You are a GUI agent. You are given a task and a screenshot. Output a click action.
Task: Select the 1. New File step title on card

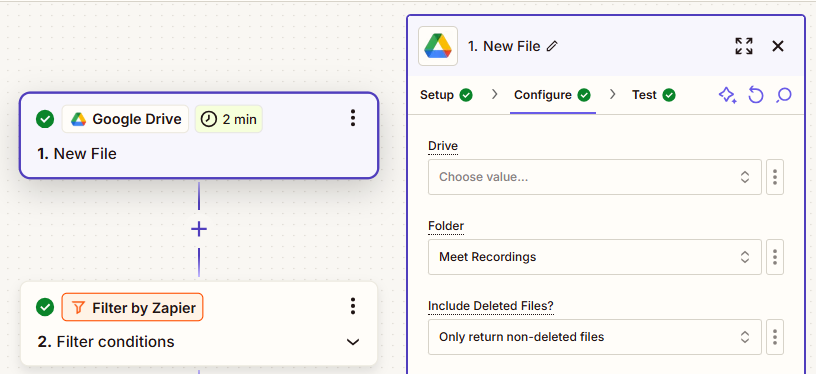point(77,154)
